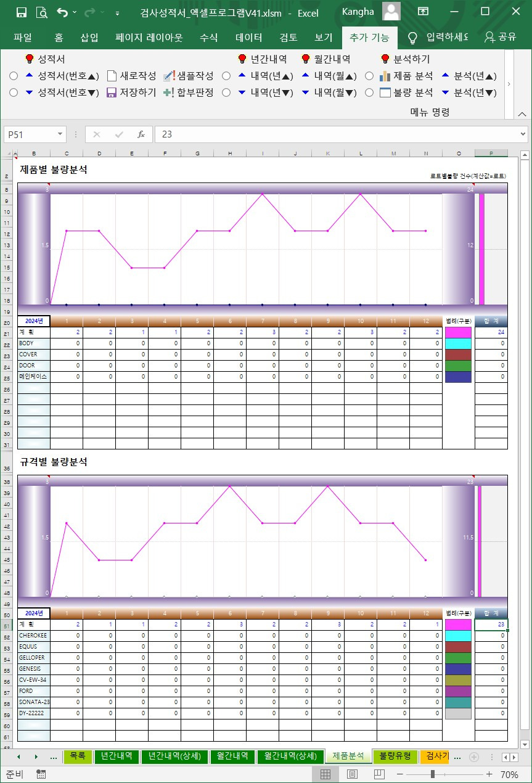Screen dimensions: 532x783
Task: Switch to Page Layout view in status bar
Action: tap(352, 774)
